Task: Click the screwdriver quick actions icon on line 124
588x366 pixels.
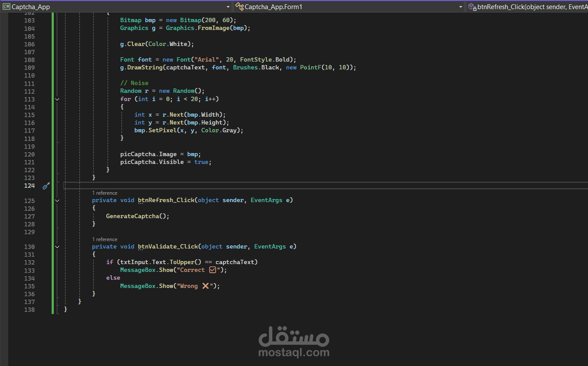Action: (46, 186)
